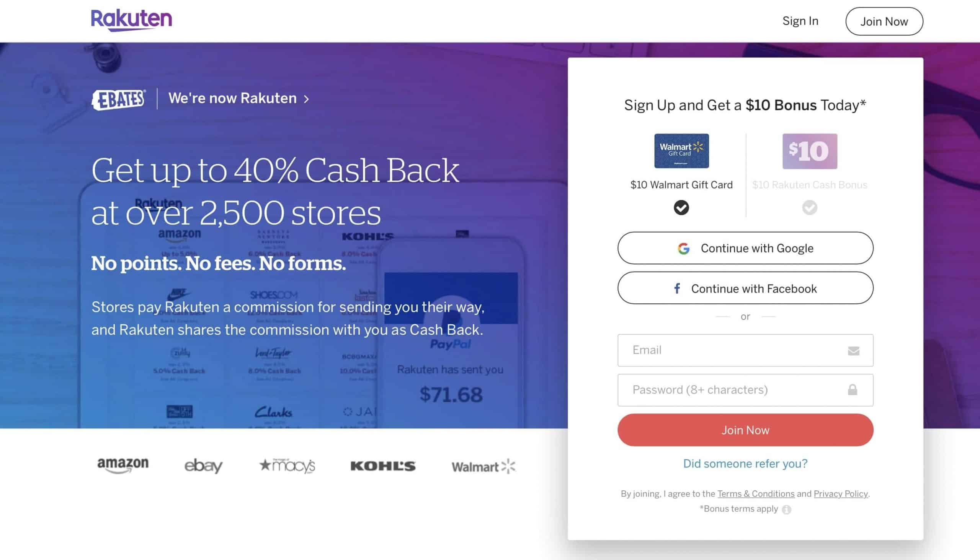Click the eBay store logo
This screenshot has width=980, height=560.
(204, 466)
